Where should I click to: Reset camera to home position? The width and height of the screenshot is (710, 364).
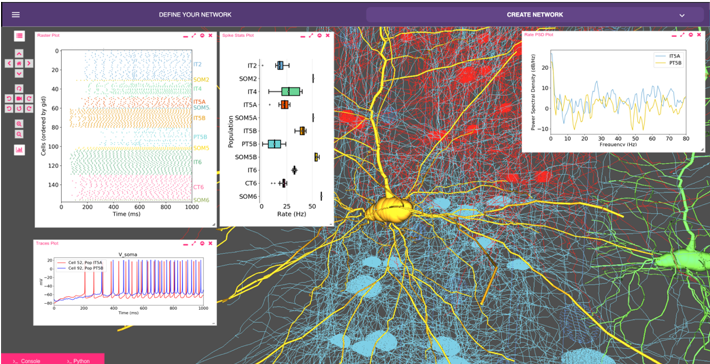pos(19,63)
